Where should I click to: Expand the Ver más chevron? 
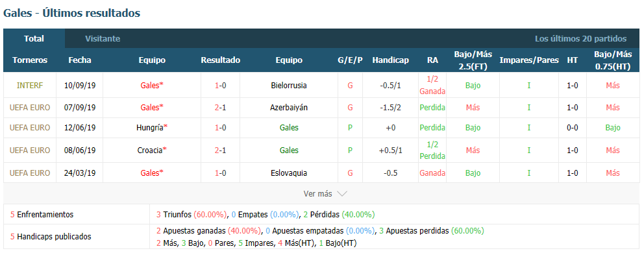[341, 193]
